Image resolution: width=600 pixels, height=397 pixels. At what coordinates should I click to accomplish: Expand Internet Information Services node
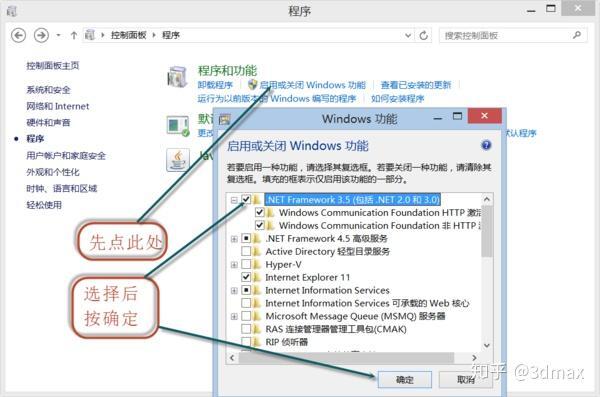[234, 291]
